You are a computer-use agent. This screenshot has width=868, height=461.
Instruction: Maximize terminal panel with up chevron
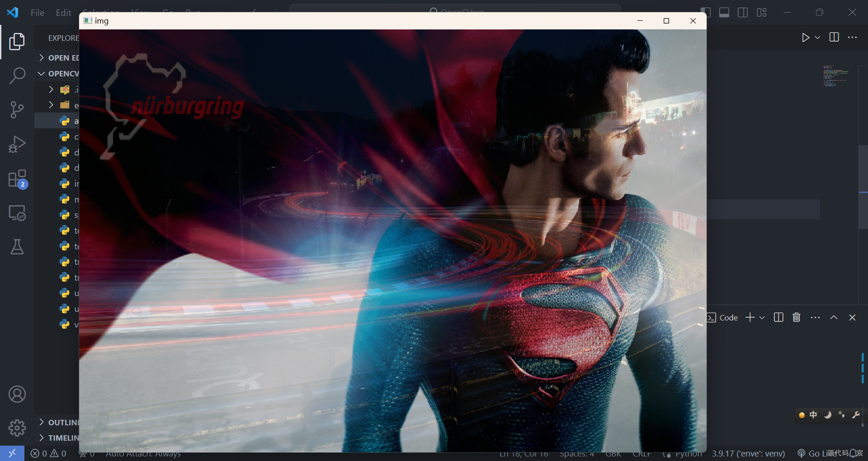click(834, 318)
